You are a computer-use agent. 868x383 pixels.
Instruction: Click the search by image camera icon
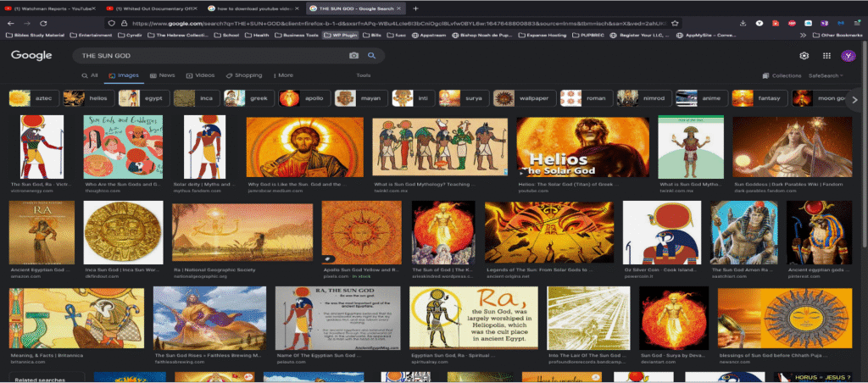coord(353,55)
